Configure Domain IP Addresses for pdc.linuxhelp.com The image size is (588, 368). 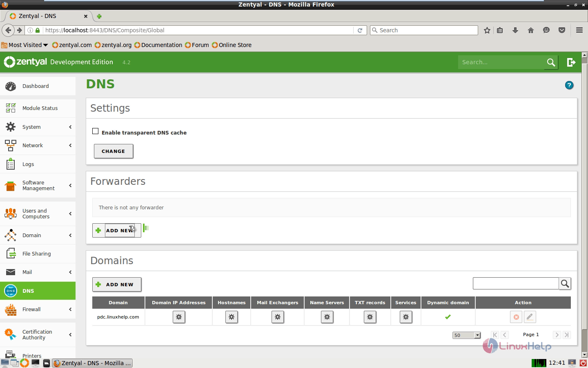[x=179, y=317]
